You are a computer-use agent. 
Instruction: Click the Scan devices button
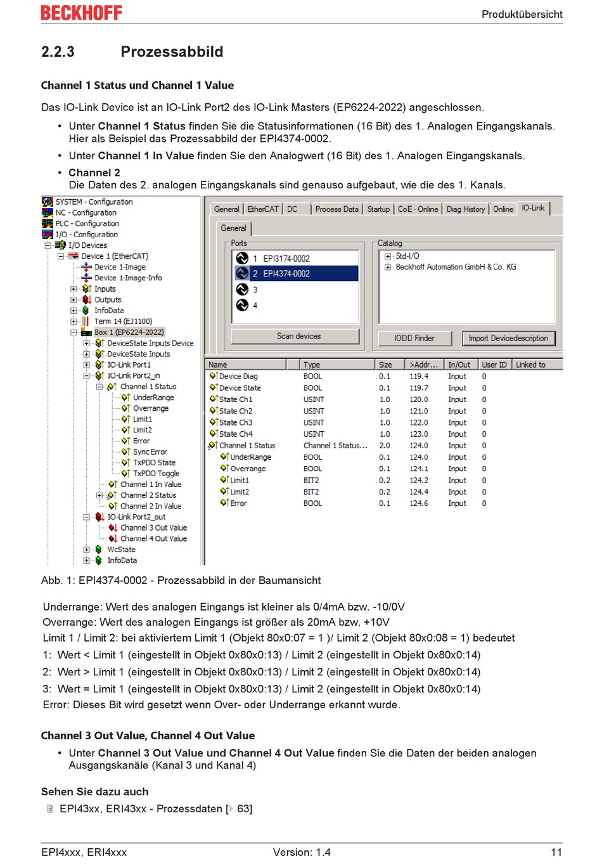pos(295,336)
